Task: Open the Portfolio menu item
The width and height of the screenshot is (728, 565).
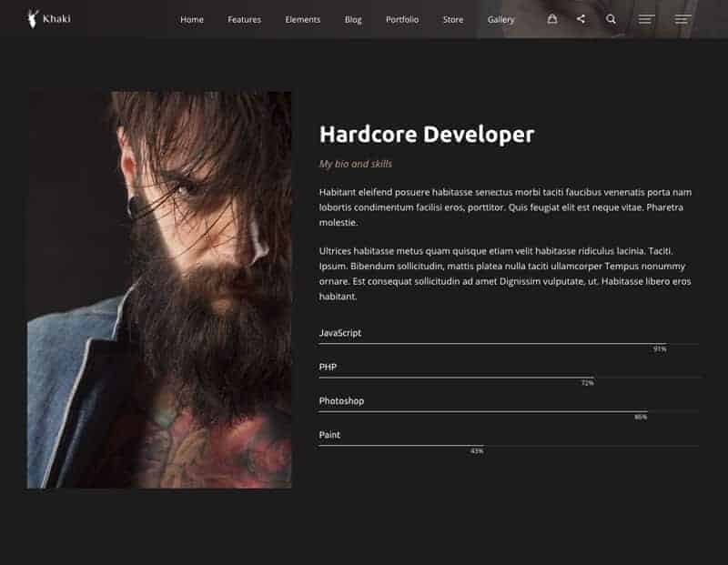Action: (402, 19)
